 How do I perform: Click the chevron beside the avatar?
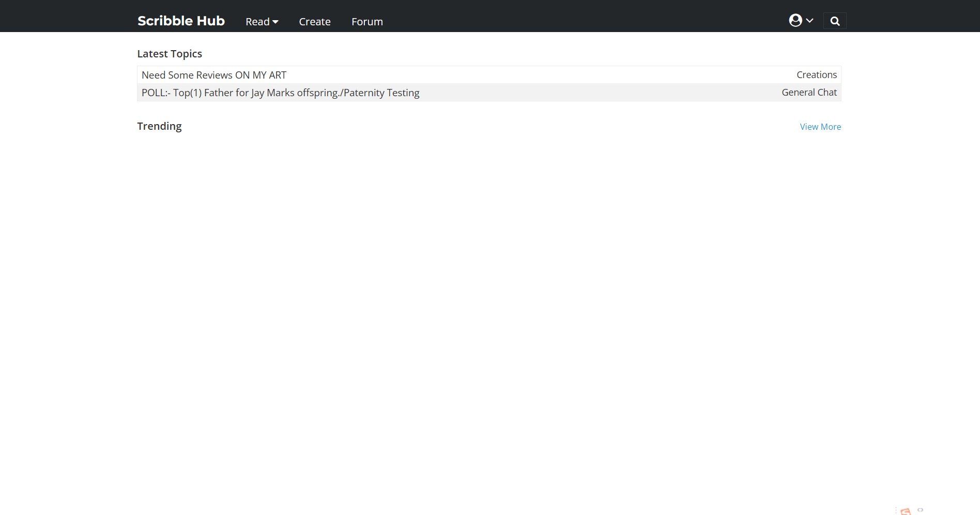[808, 21]
